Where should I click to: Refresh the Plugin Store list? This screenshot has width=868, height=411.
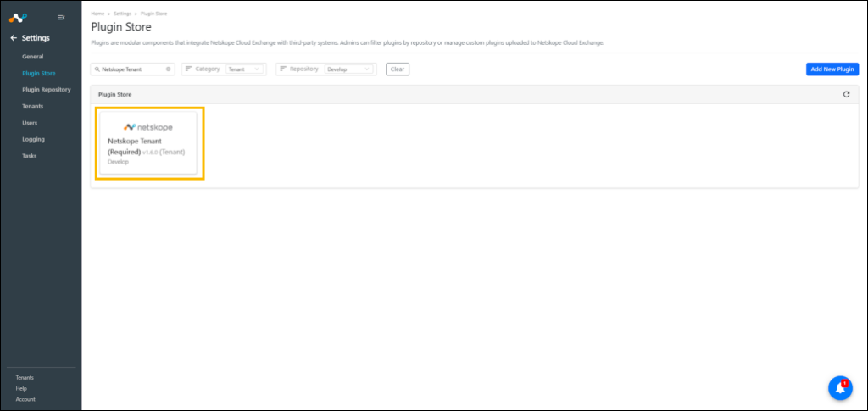846,95
